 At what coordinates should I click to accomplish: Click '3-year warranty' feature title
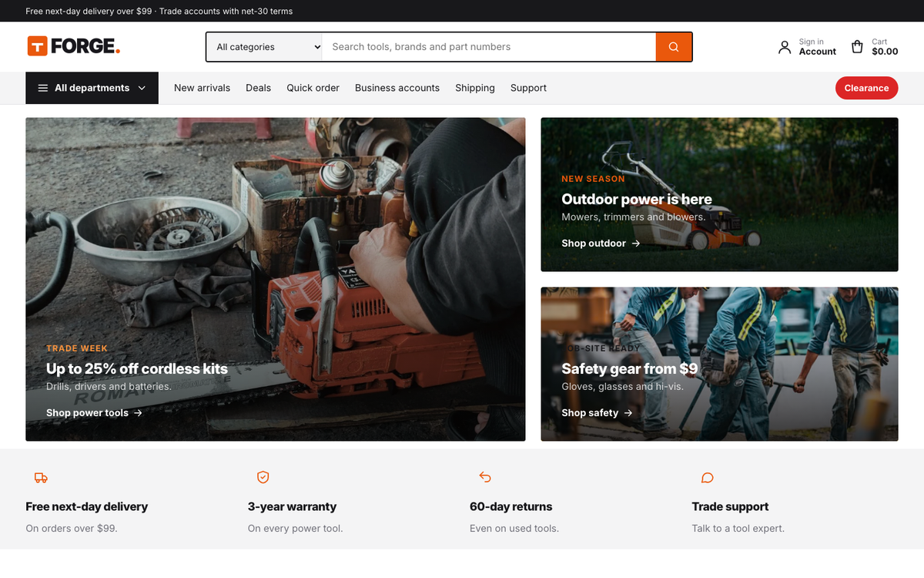tap(292, 507)
